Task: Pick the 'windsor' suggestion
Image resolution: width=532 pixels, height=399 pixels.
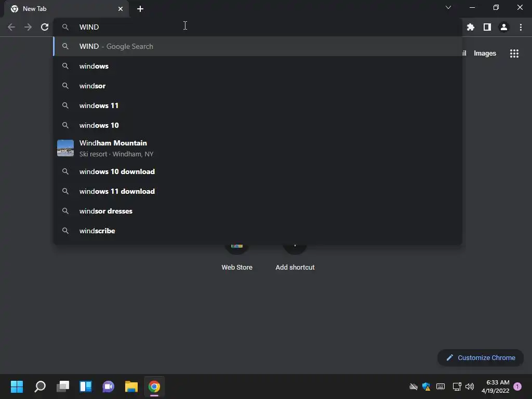Action: 258,86
